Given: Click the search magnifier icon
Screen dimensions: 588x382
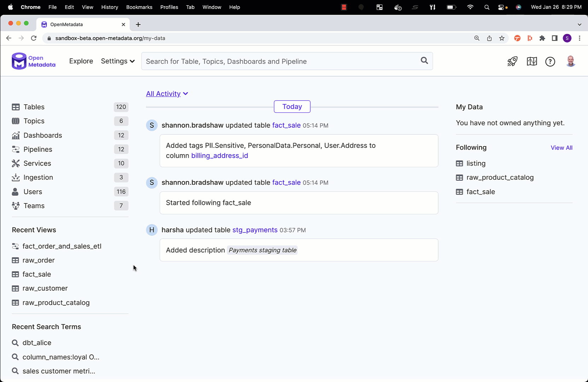Looking at the screenshot, I should tap(424, 61).
